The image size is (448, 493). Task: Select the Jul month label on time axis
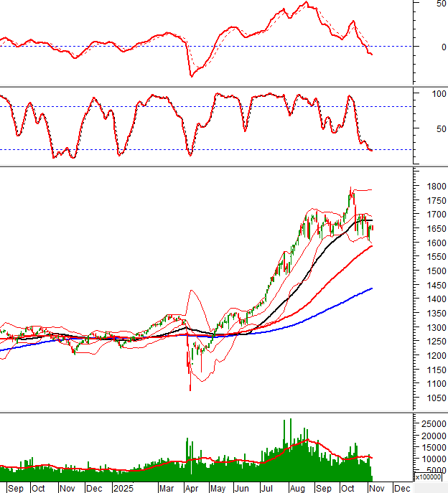click(x=266, y=487)
